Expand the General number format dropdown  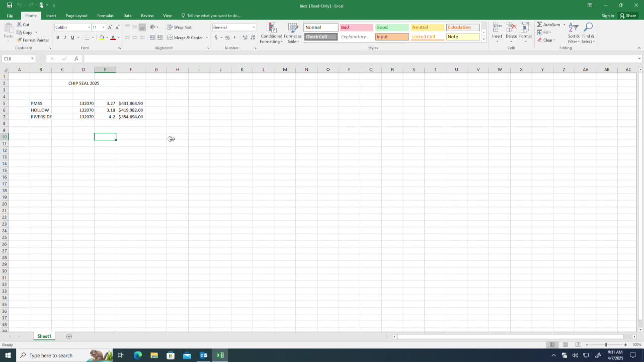(253, 27)
